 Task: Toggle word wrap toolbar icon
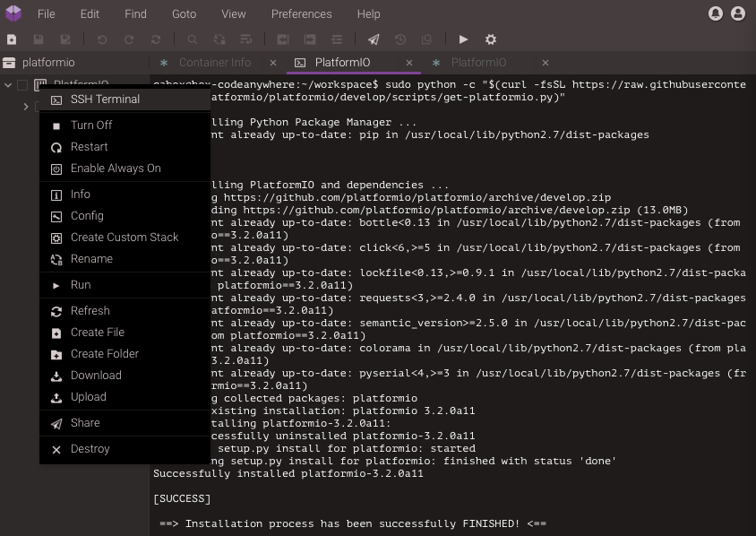click(246, 39)
